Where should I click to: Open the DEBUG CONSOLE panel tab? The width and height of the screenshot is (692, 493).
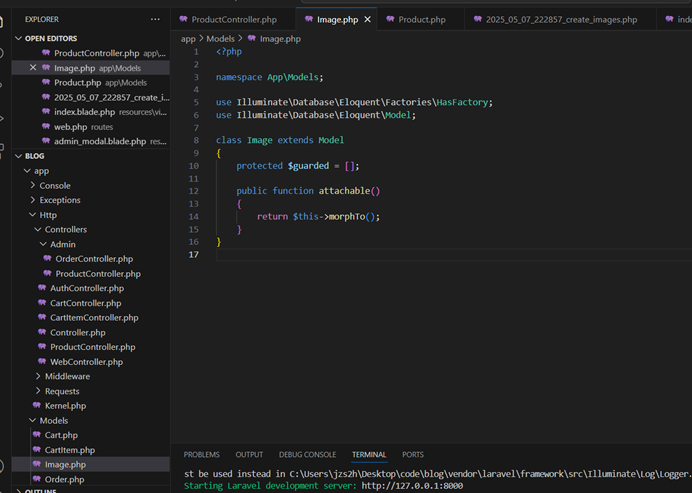pos(307,455)
